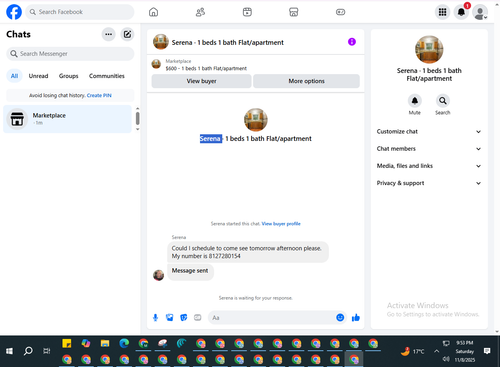500x367 pixels.
Task: Expand Chat members section
Action: pos(429,149)
